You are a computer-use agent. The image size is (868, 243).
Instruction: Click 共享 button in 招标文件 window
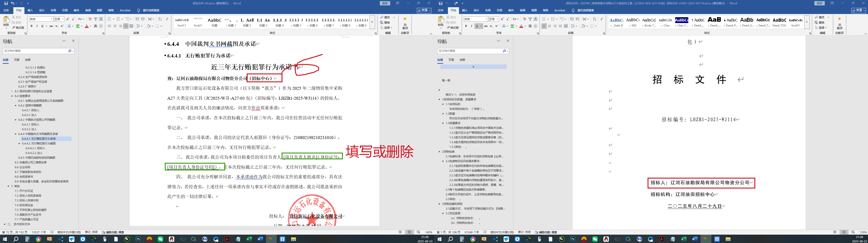click(858, 10)
